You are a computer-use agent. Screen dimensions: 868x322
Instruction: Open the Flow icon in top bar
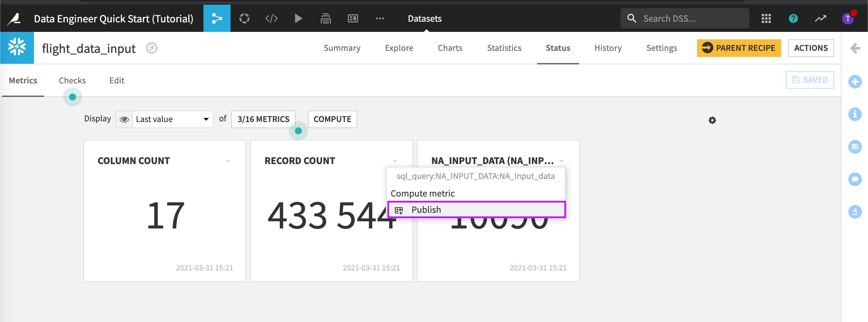pos(217,18)
